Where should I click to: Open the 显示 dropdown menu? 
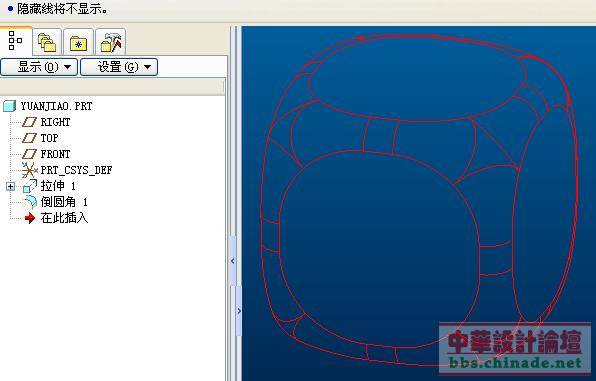(x=39, y=67)
